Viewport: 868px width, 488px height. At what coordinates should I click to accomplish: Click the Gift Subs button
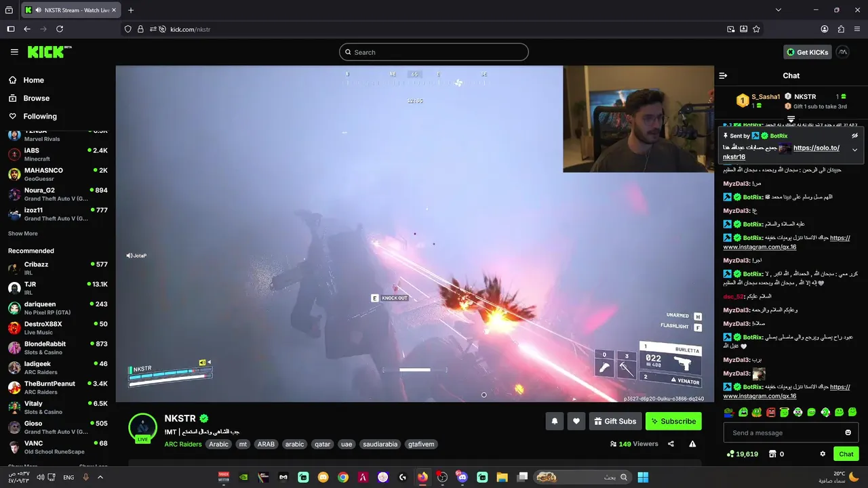[615, 421]
